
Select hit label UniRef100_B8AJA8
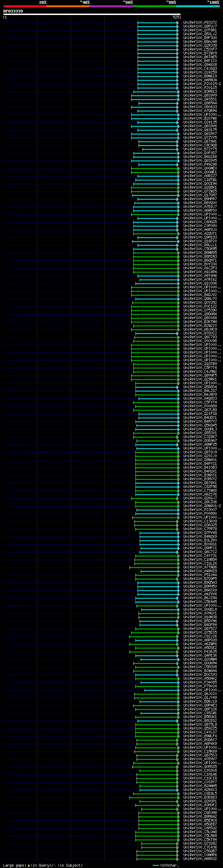[x=200, y=41]
